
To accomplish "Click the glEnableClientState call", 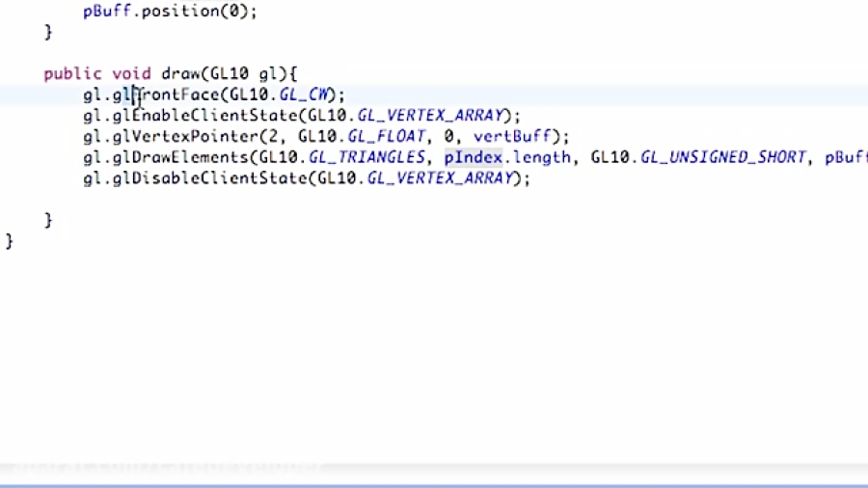I will (205, 116).
